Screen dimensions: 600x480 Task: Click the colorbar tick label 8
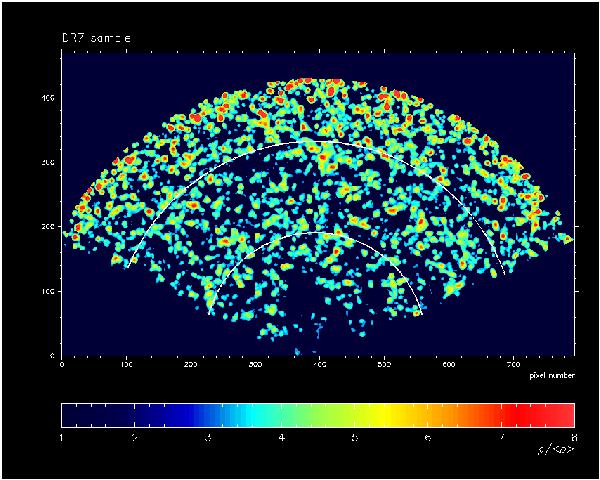point(573,438)
